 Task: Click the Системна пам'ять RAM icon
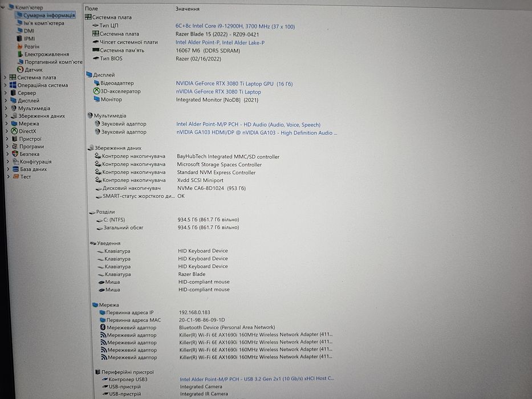tap(96, 50)
